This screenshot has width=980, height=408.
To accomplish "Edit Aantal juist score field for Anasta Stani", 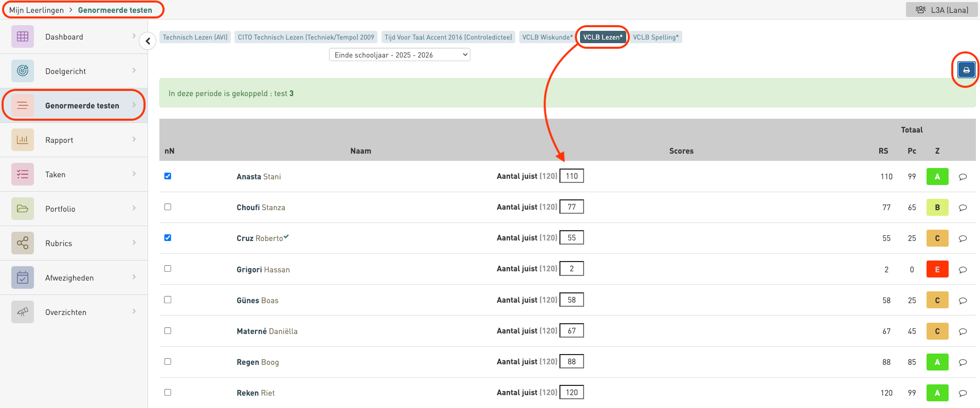I will 572,176.
